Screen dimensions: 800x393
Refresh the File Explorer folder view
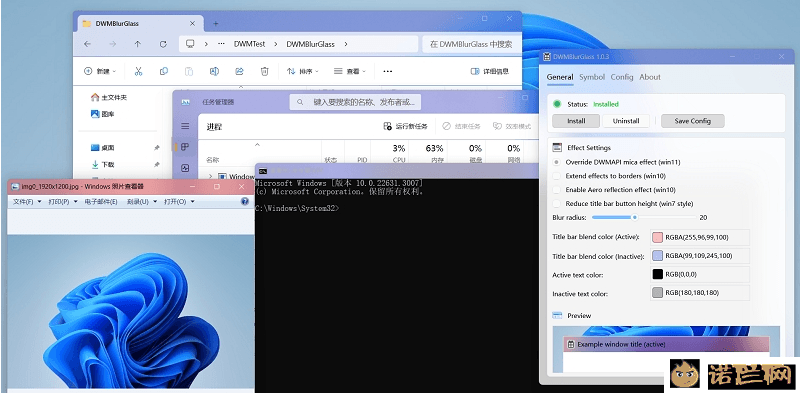(x=163, y=44)
